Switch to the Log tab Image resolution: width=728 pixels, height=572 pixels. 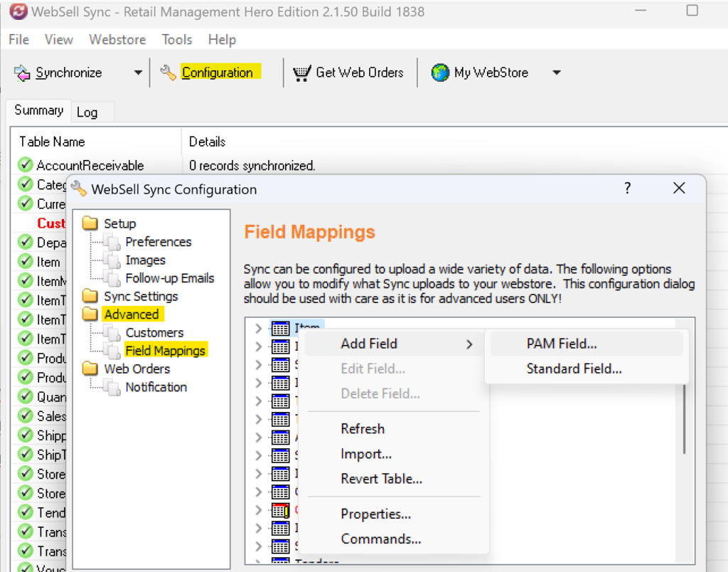click(87, 112)
